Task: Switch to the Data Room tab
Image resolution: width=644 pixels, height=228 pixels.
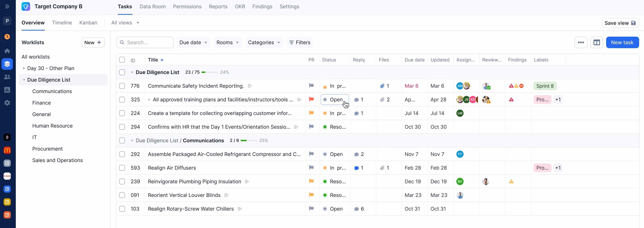Action: [152, 6]
